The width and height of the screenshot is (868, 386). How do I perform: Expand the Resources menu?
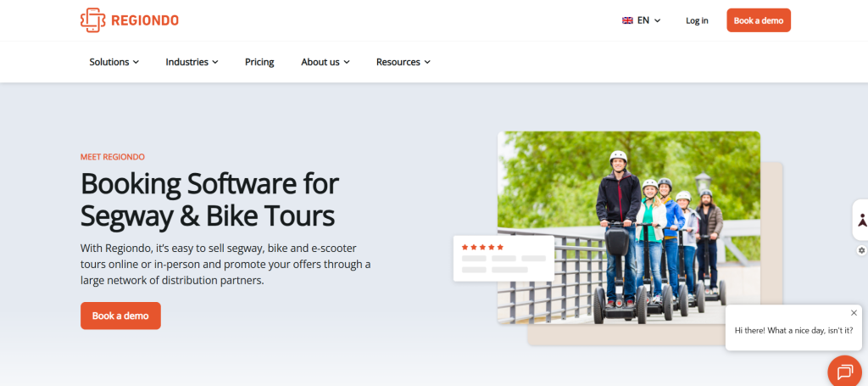403,62
